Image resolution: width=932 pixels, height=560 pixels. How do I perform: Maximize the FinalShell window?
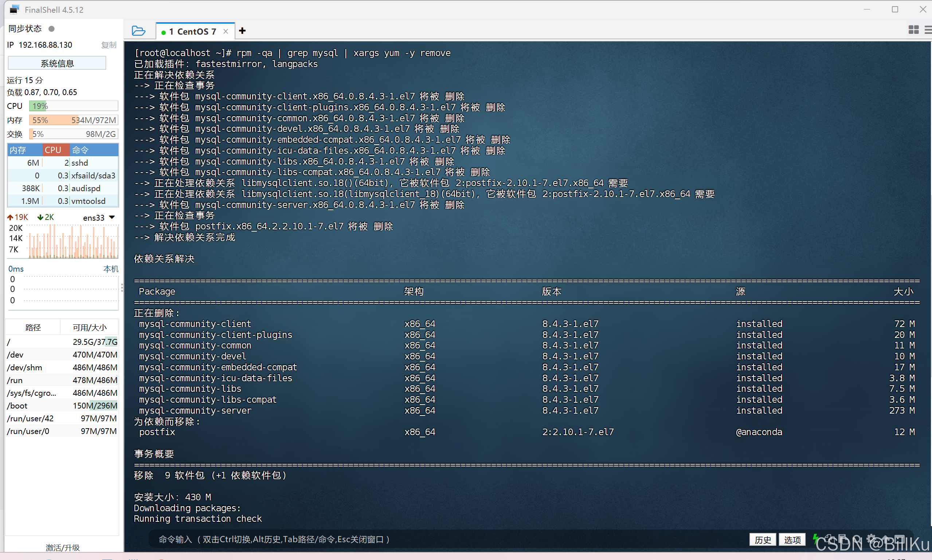[x=894, y=9]
